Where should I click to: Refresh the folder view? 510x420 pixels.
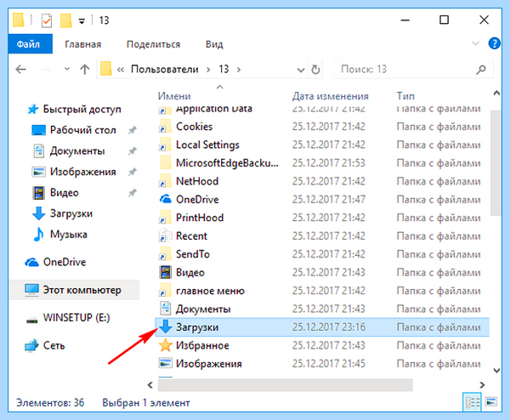[315, 70]
